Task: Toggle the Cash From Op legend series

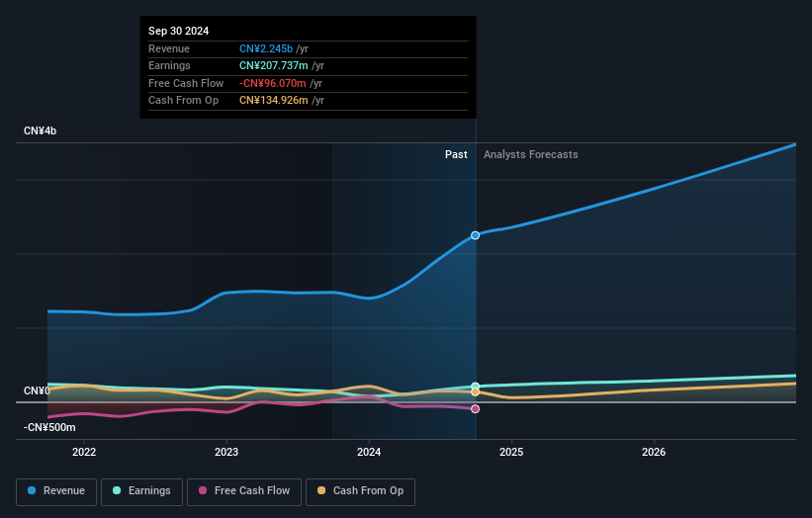Action: tap(360, 491)
